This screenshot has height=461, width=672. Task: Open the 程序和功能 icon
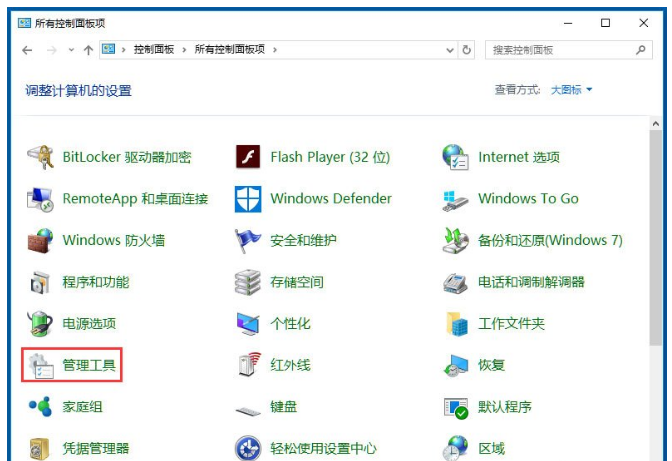click(40, 283)
